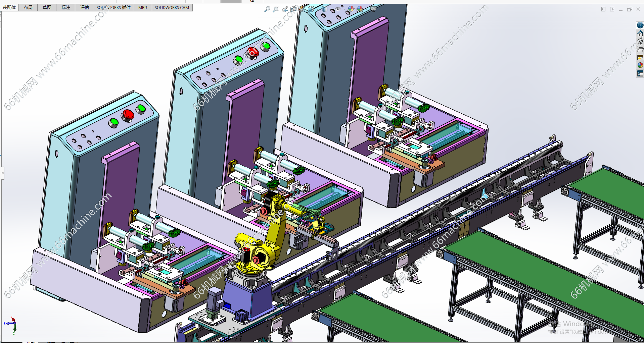This screenshot has height=343, width=644.
Task: Open the Appearances color ball in task pane
Action: (x=640, y=65)
